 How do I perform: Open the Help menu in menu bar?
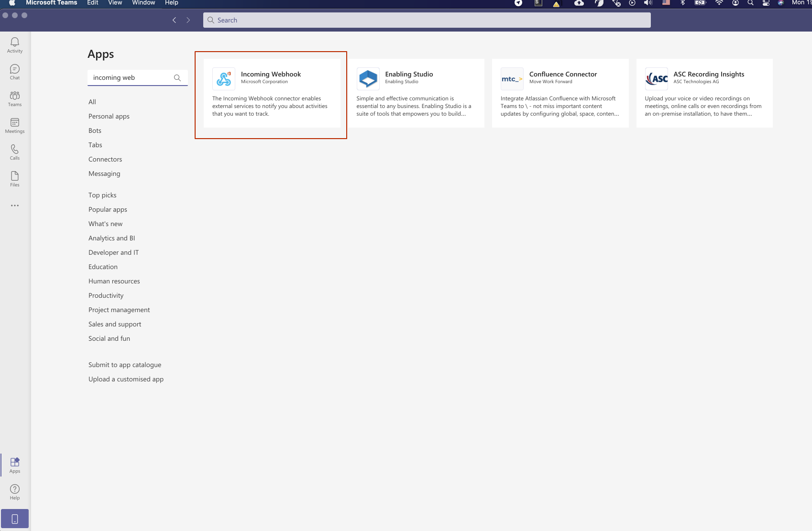click(171, 3)
